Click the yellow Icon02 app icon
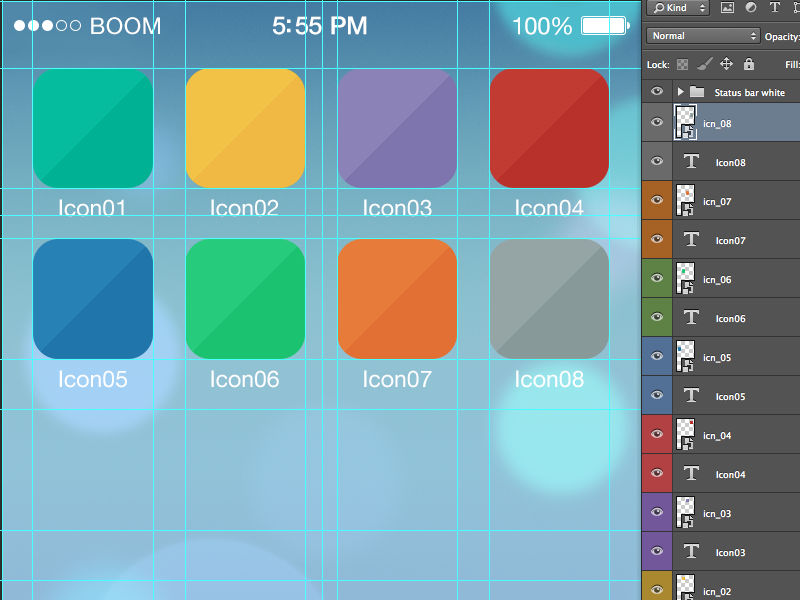Image resolution: width=800 pixels, height=600 pixels. pos(245,129)
